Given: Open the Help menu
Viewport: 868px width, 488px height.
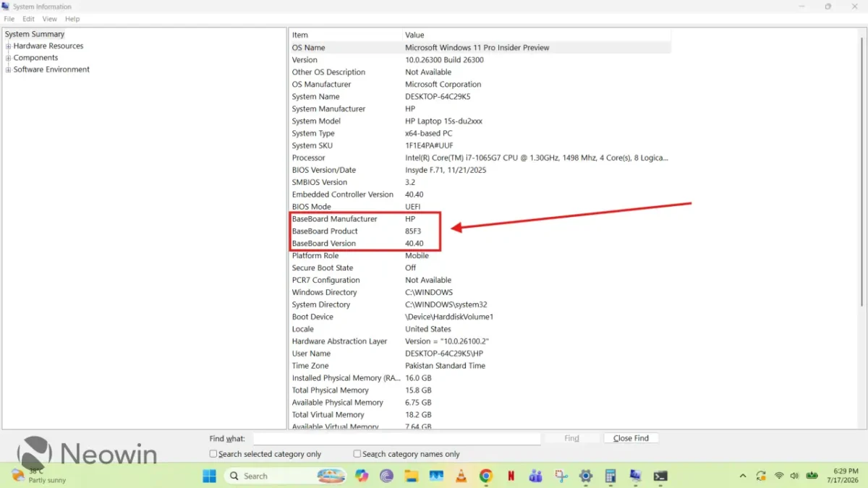Looking at the screenshot, I should [72, 19].
